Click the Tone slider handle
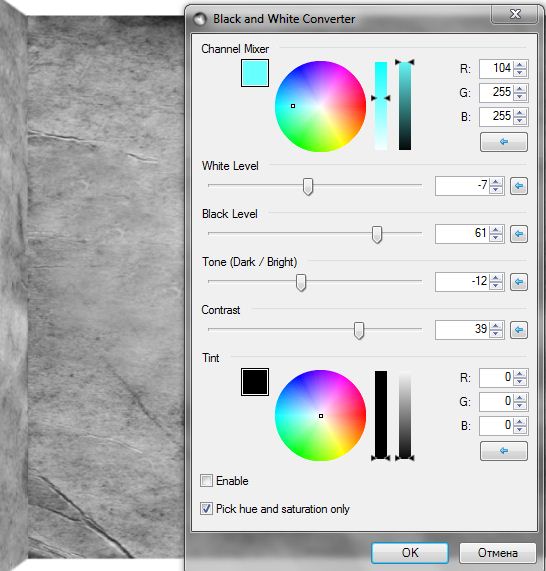 point(301,283)
